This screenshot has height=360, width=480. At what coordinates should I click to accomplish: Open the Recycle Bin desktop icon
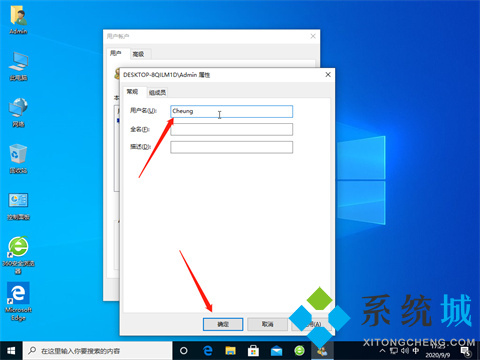[x=18, y=159]
